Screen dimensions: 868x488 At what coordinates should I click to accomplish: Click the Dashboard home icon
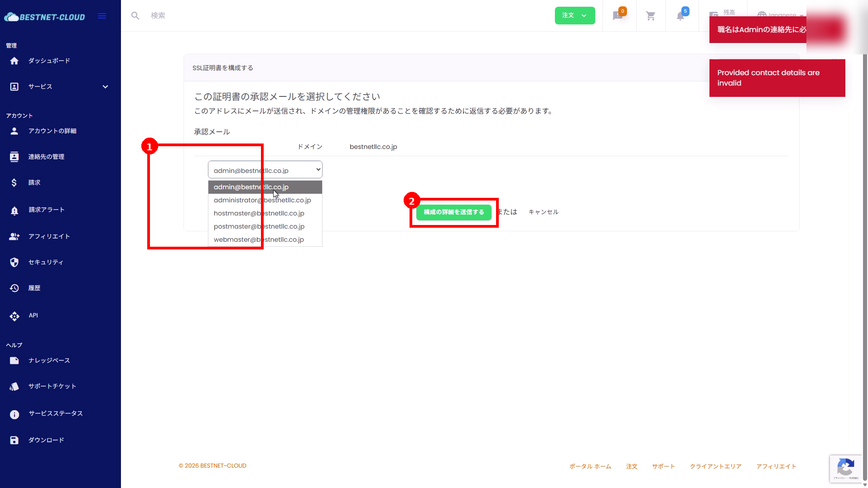click(14, 61)
